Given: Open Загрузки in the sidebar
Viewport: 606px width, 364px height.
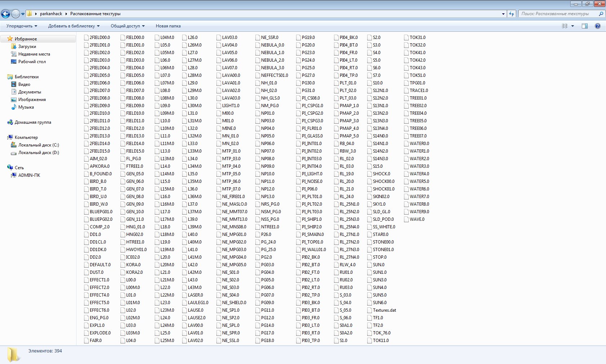Looking at the screenshot, I should click(27, 47).
